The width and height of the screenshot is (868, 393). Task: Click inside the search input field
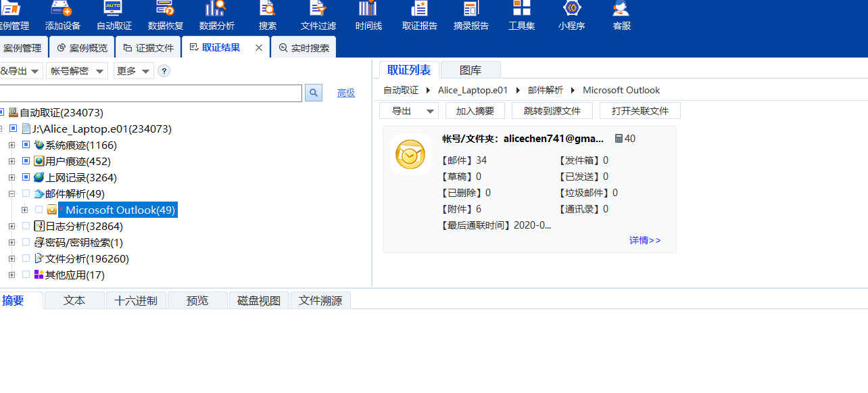tap(149, 93)
